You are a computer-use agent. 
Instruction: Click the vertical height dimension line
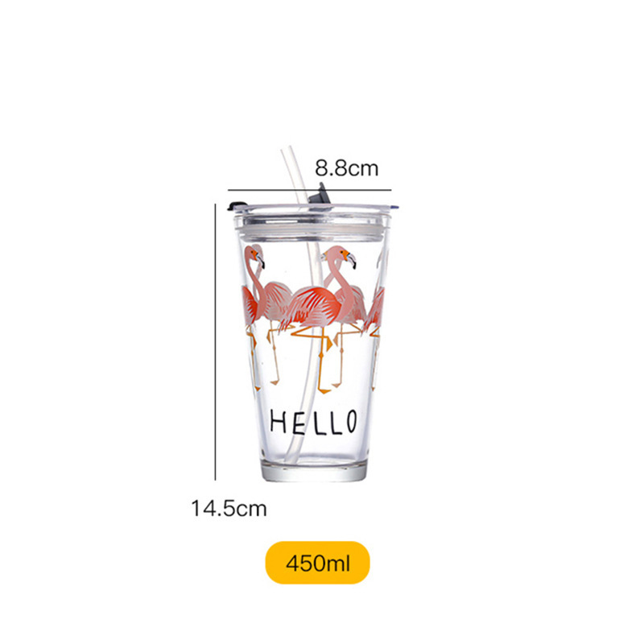click(x=215, y=341)
